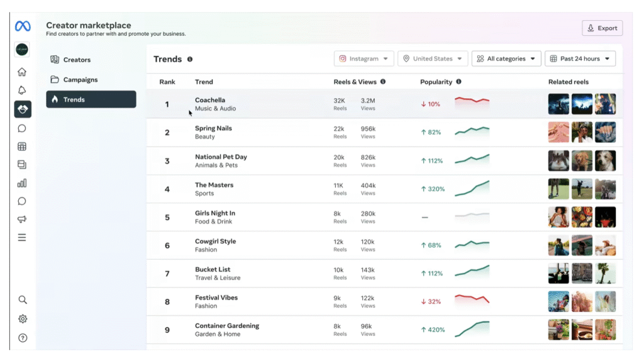This screenshot has width=644, height=358.
Task: Open the settings gear icon
Action: pos(23,319)
